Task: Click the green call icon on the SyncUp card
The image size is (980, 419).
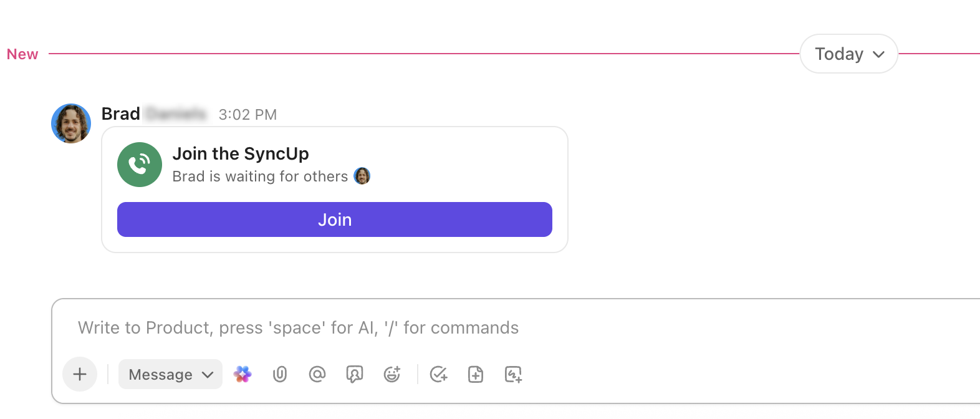Action: (139, 165)
